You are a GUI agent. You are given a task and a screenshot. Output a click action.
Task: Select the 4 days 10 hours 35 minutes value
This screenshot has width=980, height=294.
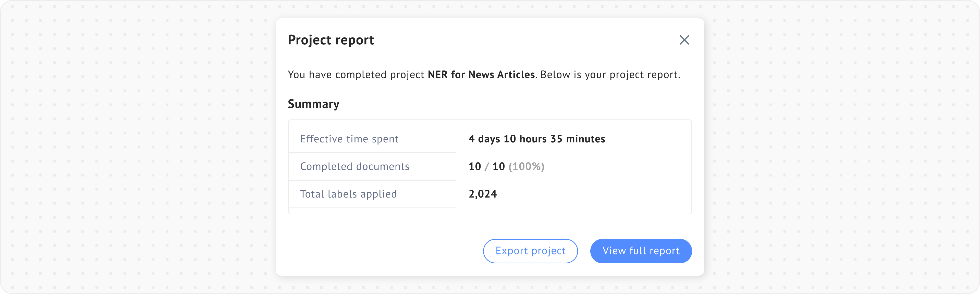point(536,139)
